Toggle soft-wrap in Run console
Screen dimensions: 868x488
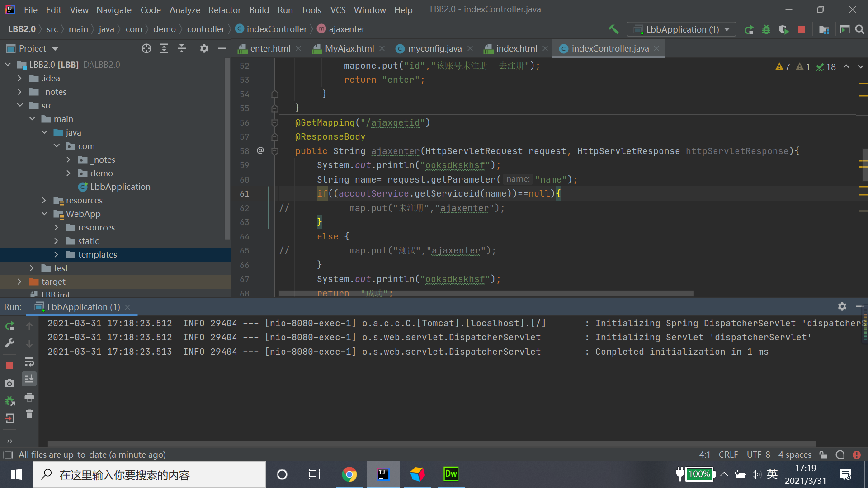pos(29,362)
